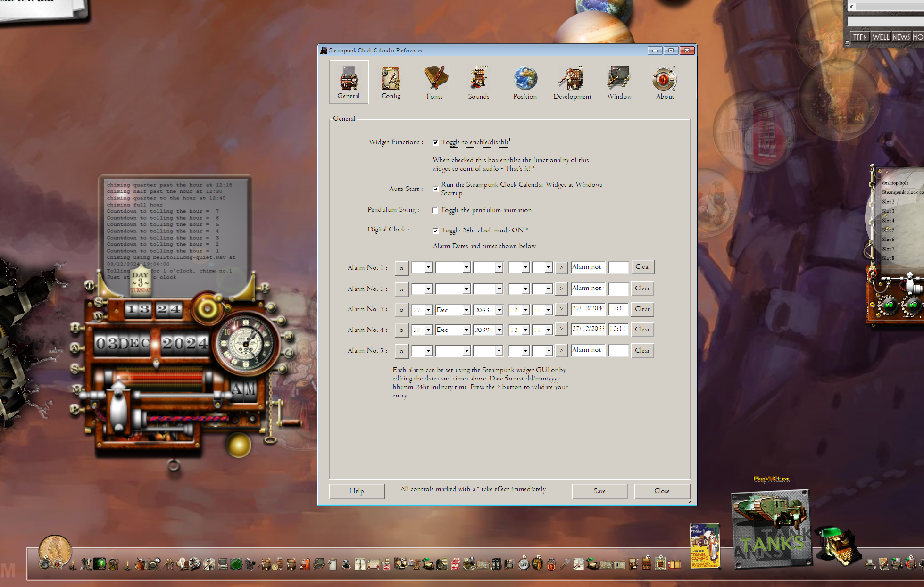Select Slot 4 in the side list
924x587 pixels.
coord(888,221)
